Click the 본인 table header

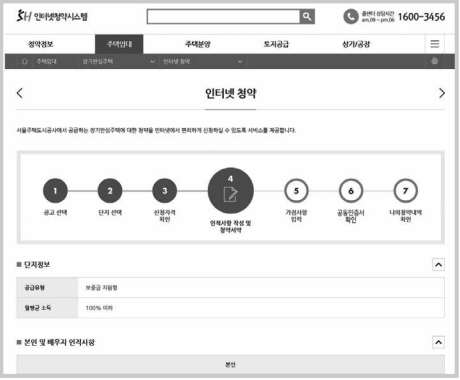click(x=231, y=364)
